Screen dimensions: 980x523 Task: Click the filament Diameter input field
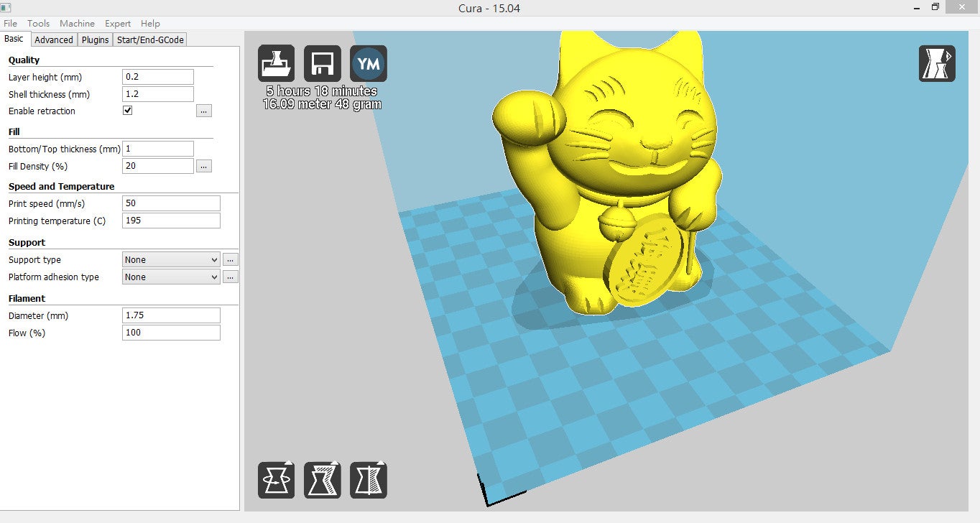171,315
